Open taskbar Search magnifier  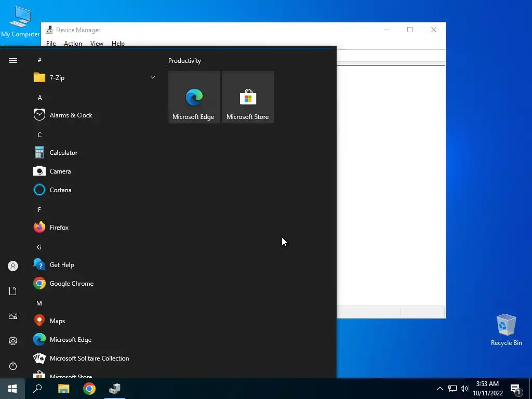pyautogui.click(x=37, y=389)
